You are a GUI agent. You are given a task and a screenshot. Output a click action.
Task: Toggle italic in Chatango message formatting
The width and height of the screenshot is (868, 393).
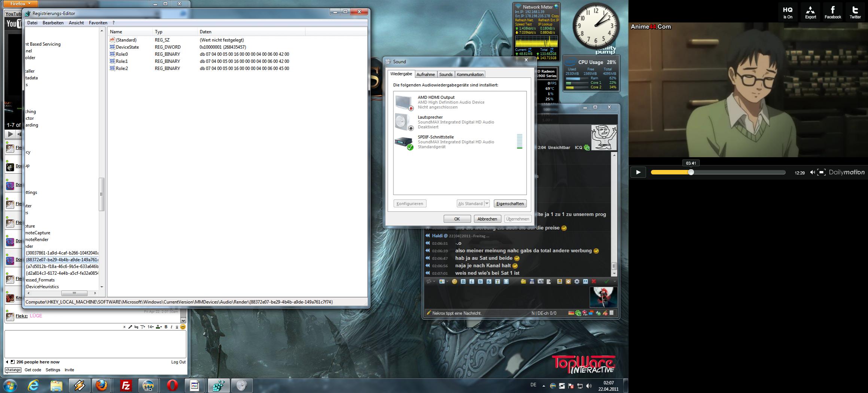click(171, 327)
